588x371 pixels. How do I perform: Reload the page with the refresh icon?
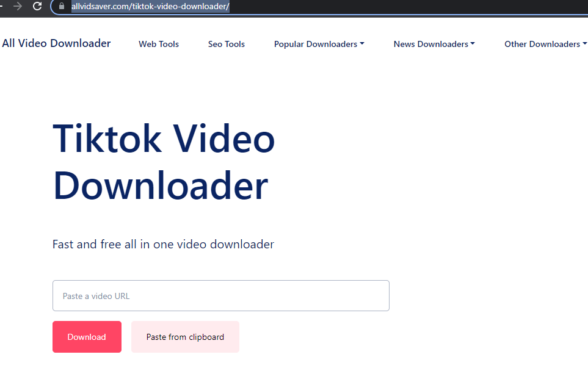click(37, 6)
